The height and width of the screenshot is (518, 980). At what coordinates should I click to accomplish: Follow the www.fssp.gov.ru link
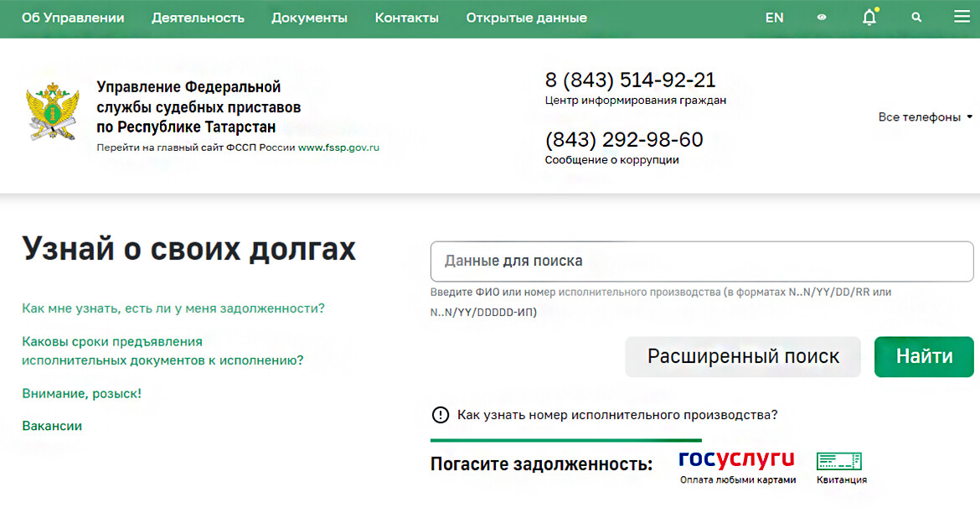tap(338, 148)
